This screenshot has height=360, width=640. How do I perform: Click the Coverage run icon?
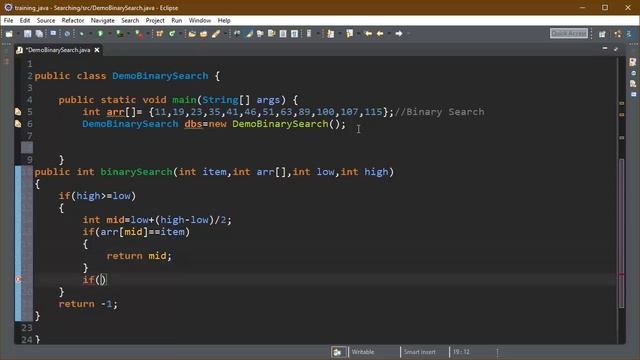point(119,34)
